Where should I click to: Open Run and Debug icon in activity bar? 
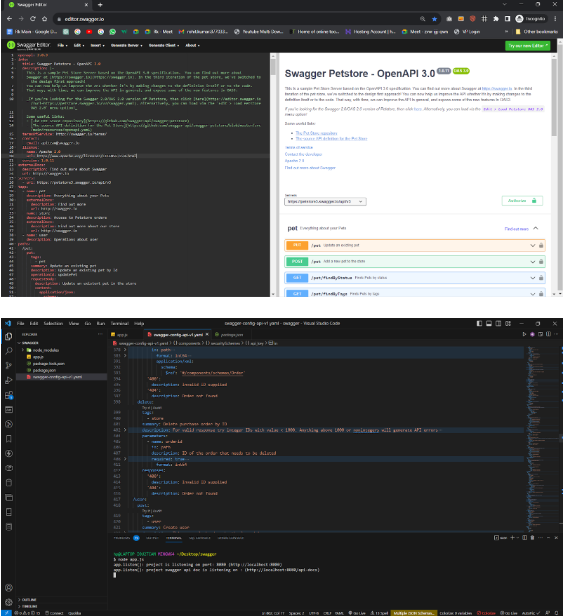click(8, 380)
